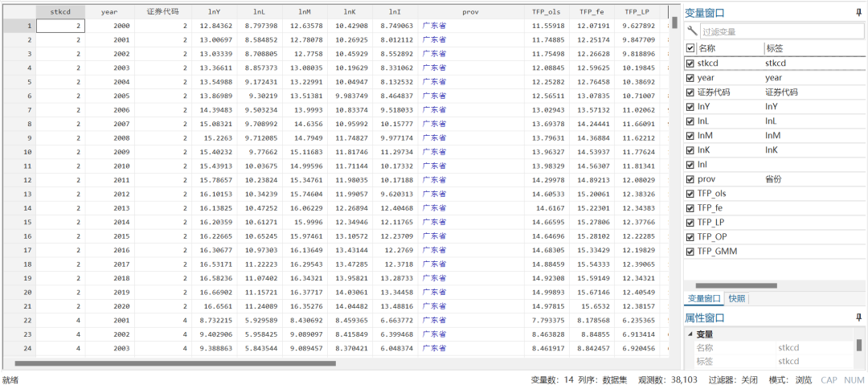Uncheck the lnK variable checkbox

[690, 150]
